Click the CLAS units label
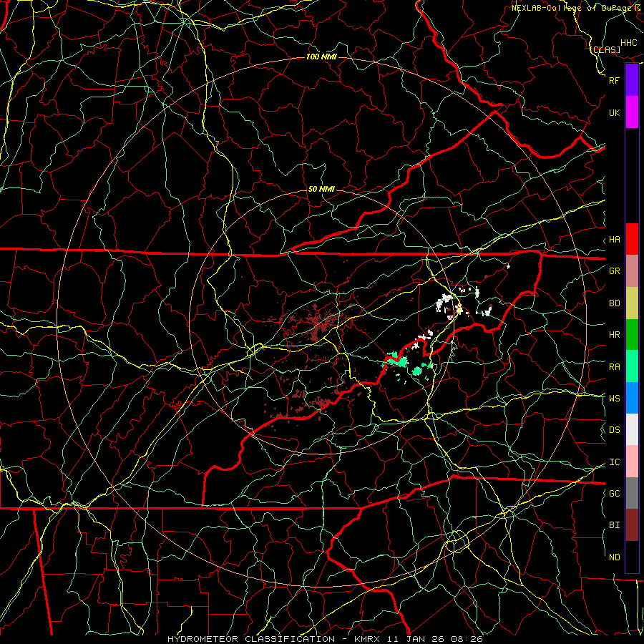 click(606, 49)
